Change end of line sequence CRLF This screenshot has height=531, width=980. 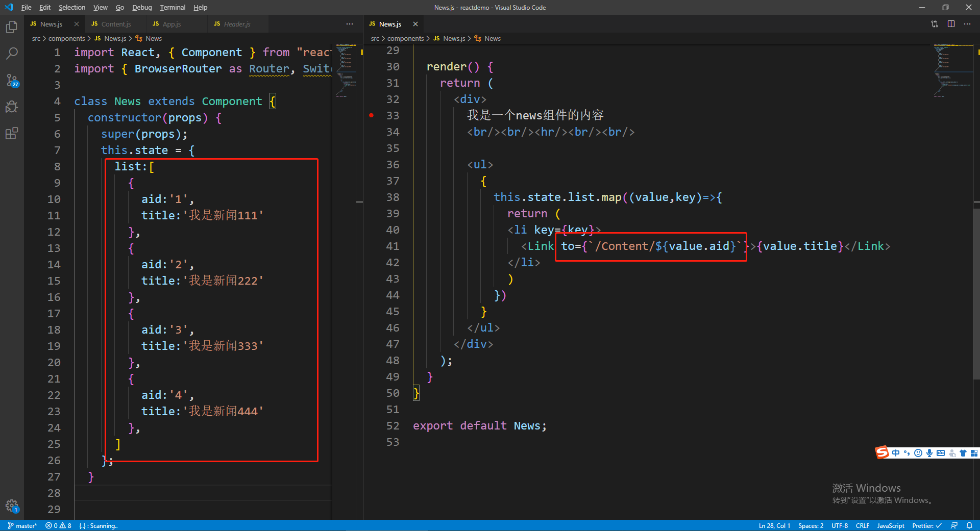pyautogui.click(x=863, y=525)
